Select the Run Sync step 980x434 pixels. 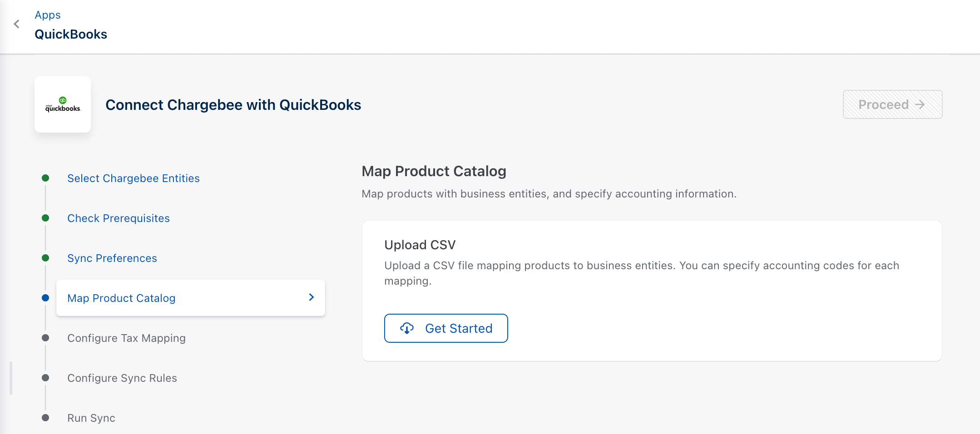click(x=91, y=418)
